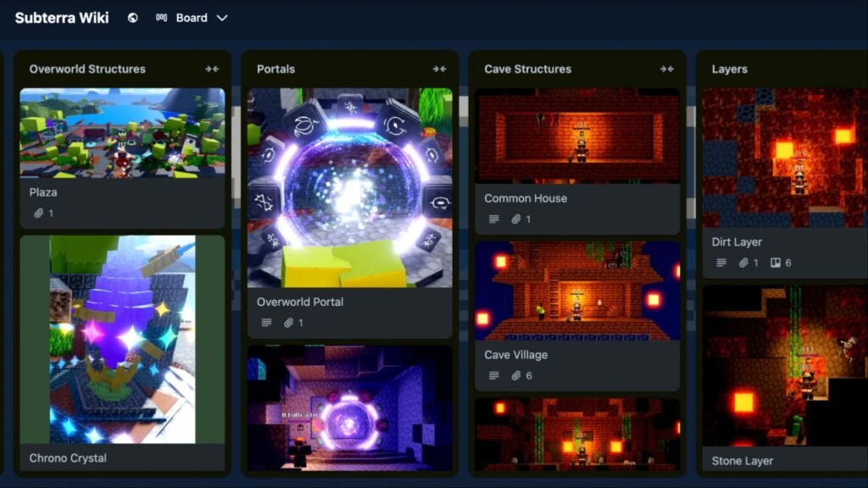Viewport: 868px width, 488px height.
Task: Click the paperclip icon on the Dirt Layer card
Action: click(743, 262)
